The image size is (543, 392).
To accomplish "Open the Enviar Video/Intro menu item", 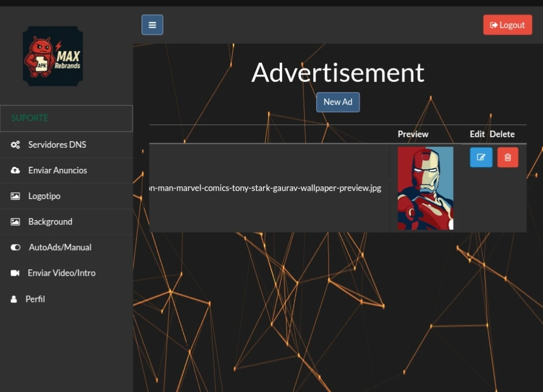I will pos(66,273).
